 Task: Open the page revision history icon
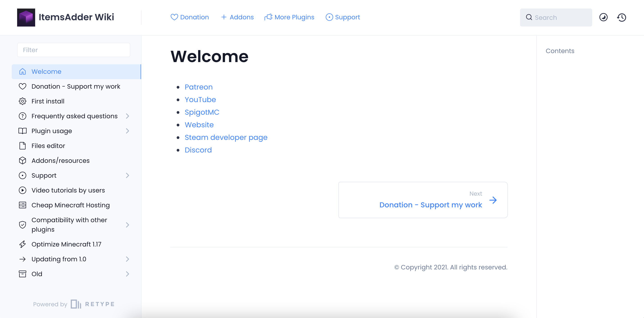click(x=622, y=17)
